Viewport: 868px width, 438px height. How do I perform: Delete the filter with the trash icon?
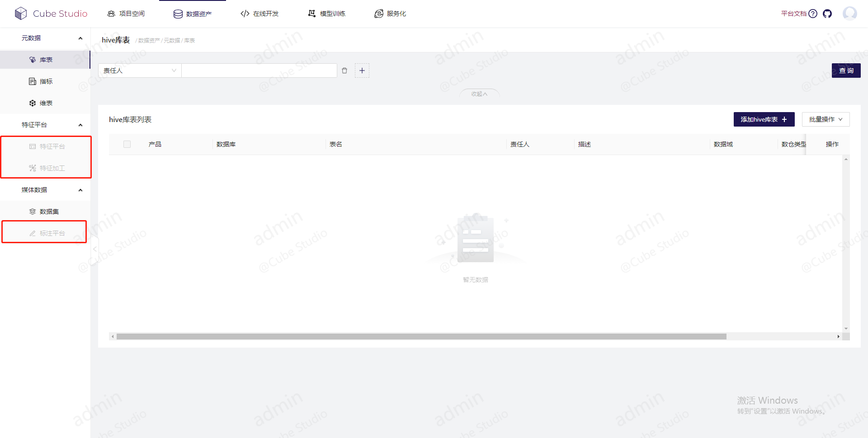coord(344,71)
